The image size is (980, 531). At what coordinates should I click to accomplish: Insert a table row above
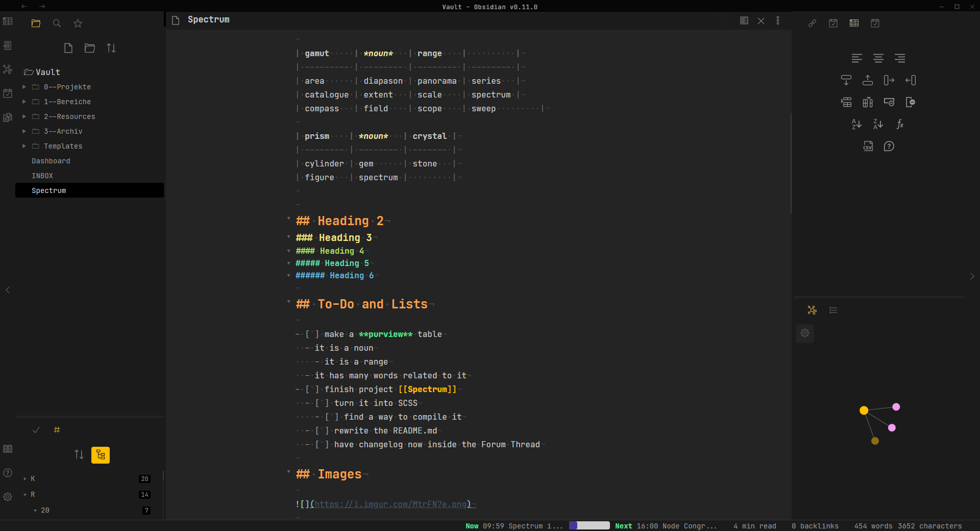tap(867, 80)
